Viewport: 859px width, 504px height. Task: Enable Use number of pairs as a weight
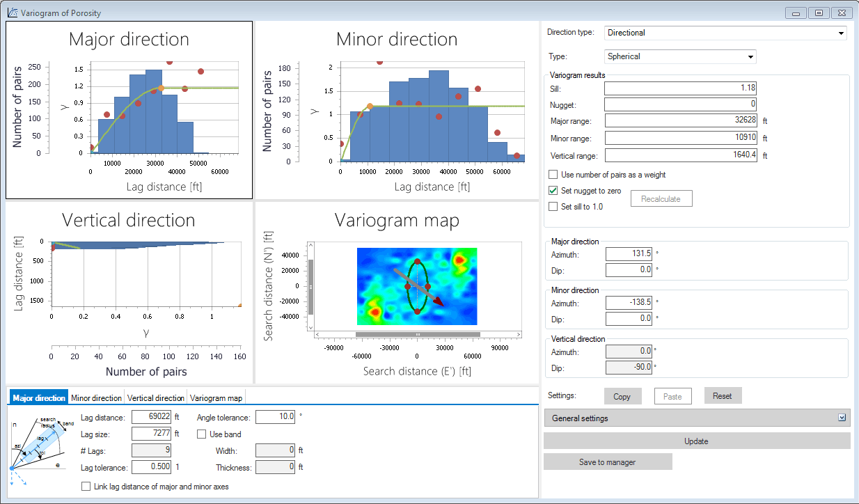tap(553, 175)
